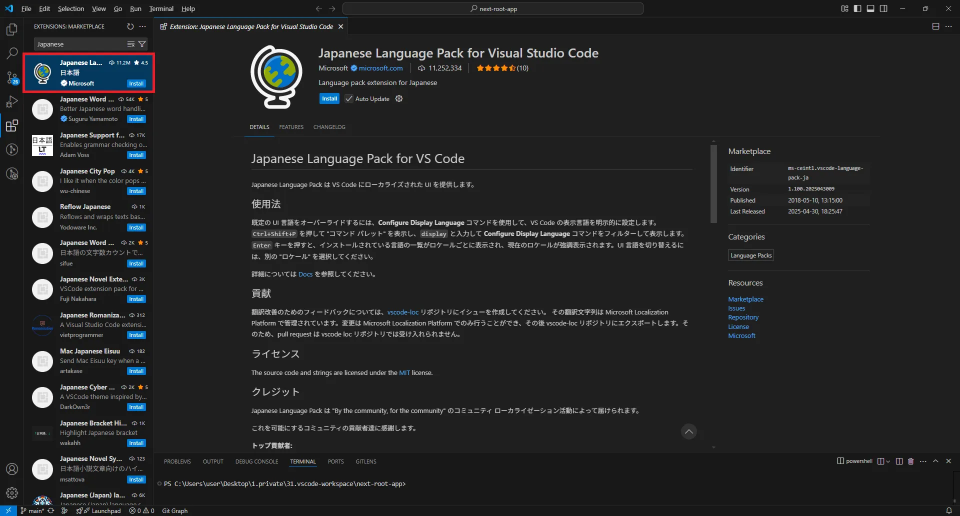Toggle bottom Panel visibility
Screen dimensions: 960x516
870,9
